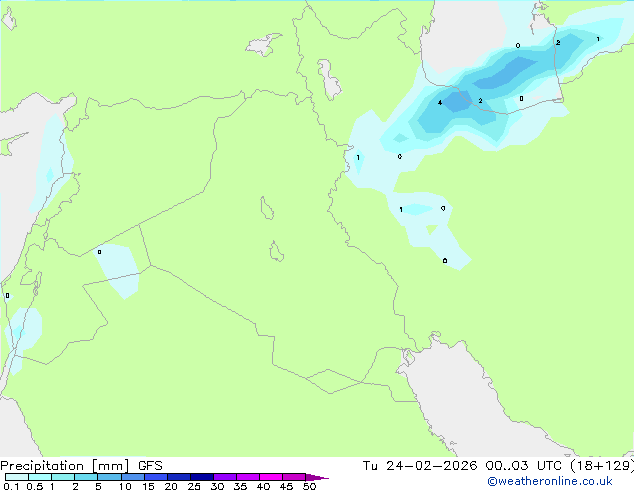634x490 pixels.
Task: Select the '15' legend scale label
Action: tap(148, 486)
